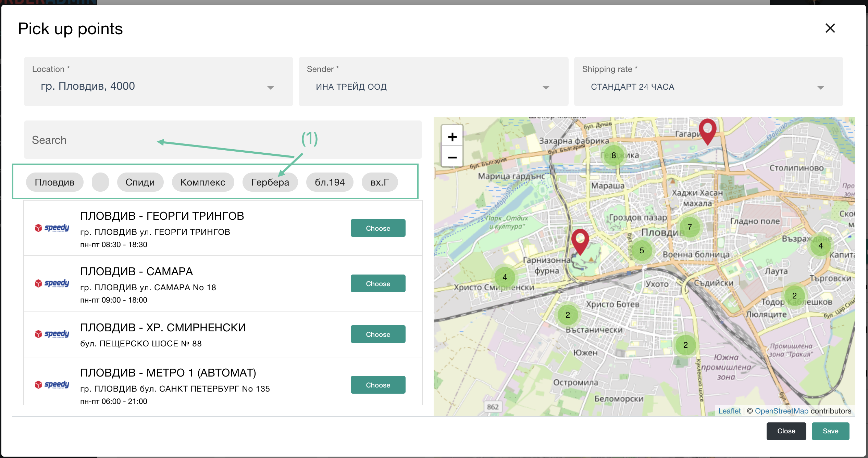Open the cluster marker showing 5
868x458 pixels.
click(x=642, y=251)
